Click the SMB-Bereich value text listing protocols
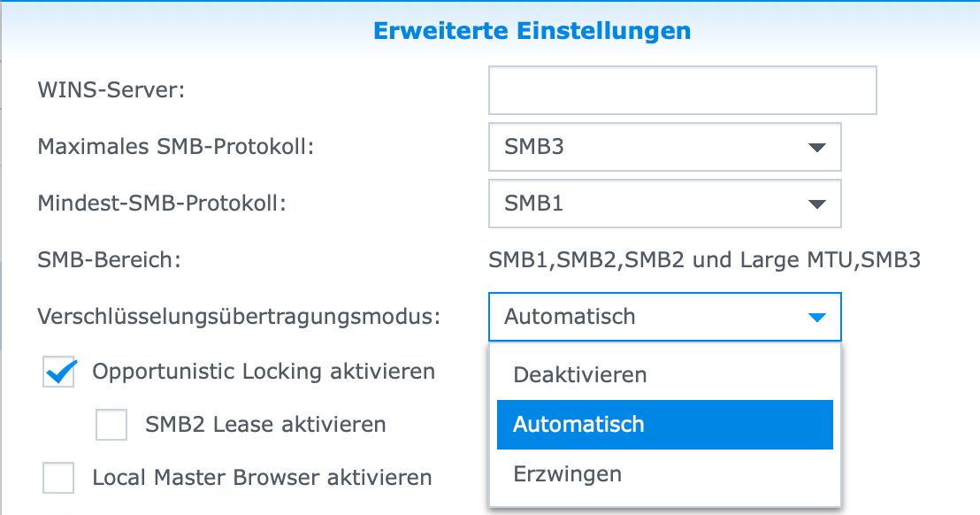The image size is (980, 515). pos(704,260)
